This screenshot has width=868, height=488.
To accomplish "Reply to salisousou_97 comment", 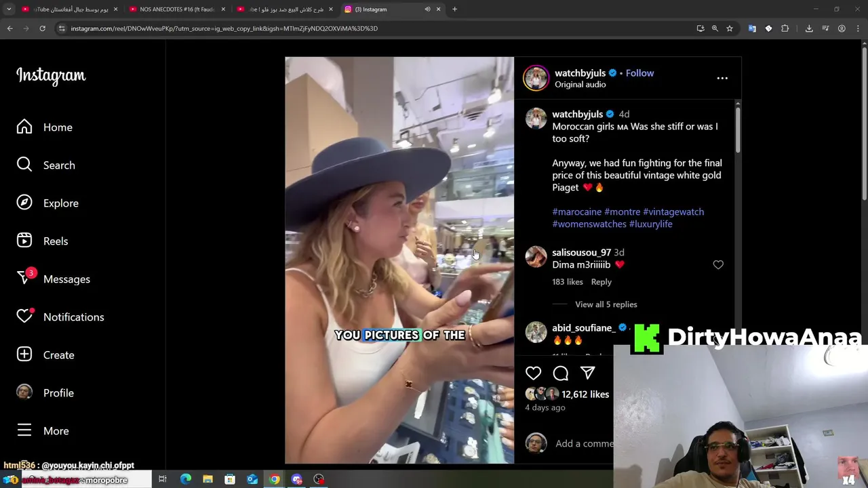I will (601, 282).
